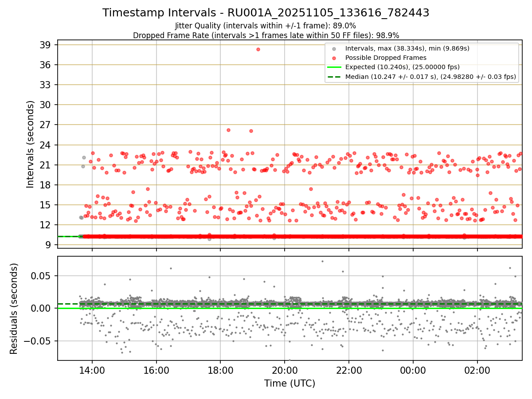Image resolution: width=532 pixels, height=399 pixels.
Task: Click the x-axis tick label '00:00'
Action: click(413, 369)
